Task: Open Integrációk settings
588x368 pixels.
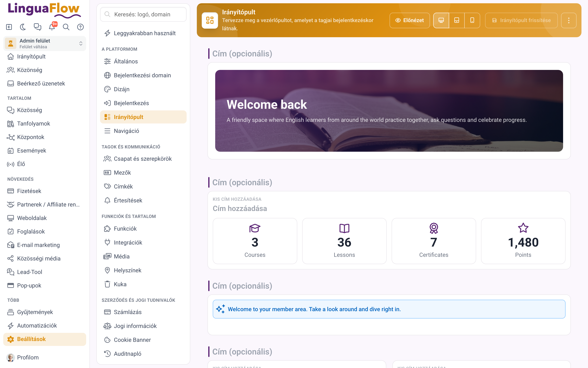Action: pos(143,242)
